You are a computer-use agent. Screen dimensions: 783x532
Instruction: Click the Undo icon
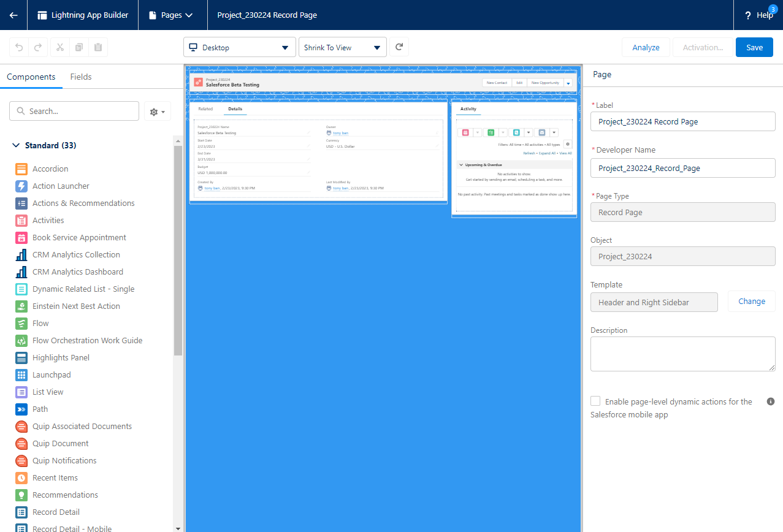(x=19, y=47)
